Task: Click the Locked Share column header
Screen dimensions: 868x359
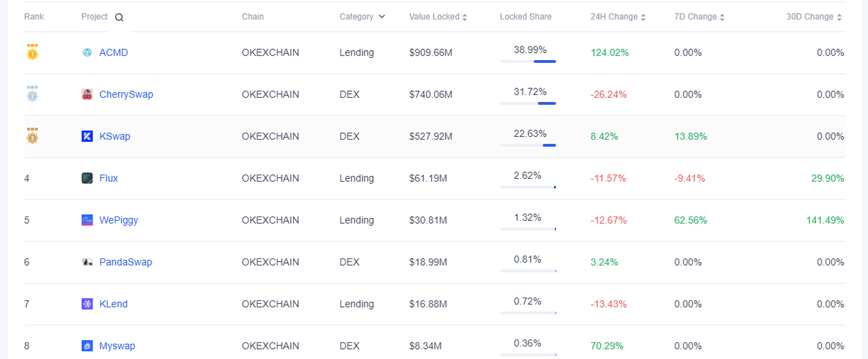Action: [x=525, y=17]
